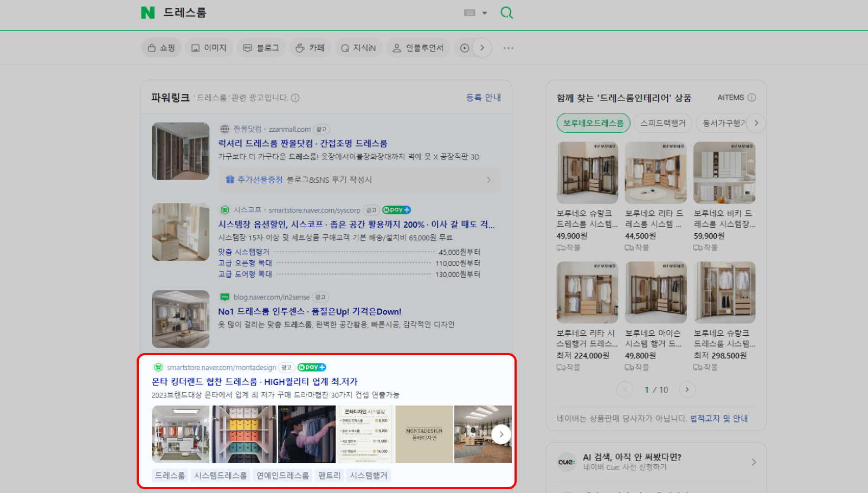The image size is (868, 493).
Task: Click the 드레스룸 keyword tag under montadesign
Action: pos(170,476)
